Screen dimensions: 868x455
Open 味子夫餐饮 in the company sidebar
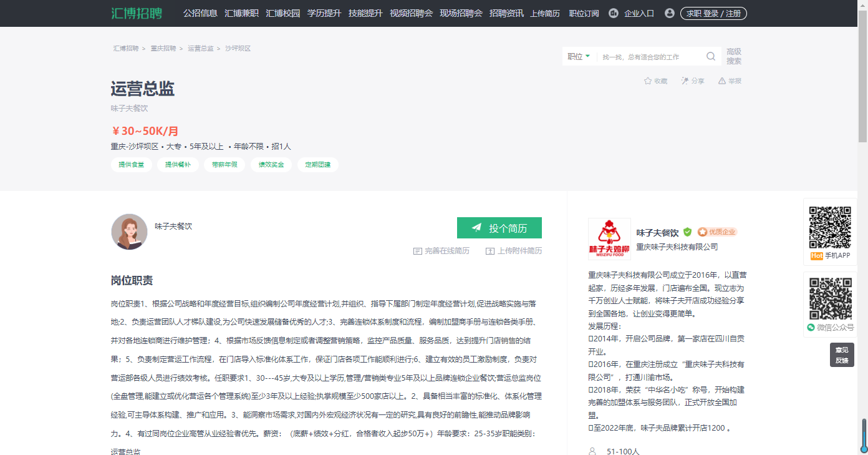click(658, 232)
